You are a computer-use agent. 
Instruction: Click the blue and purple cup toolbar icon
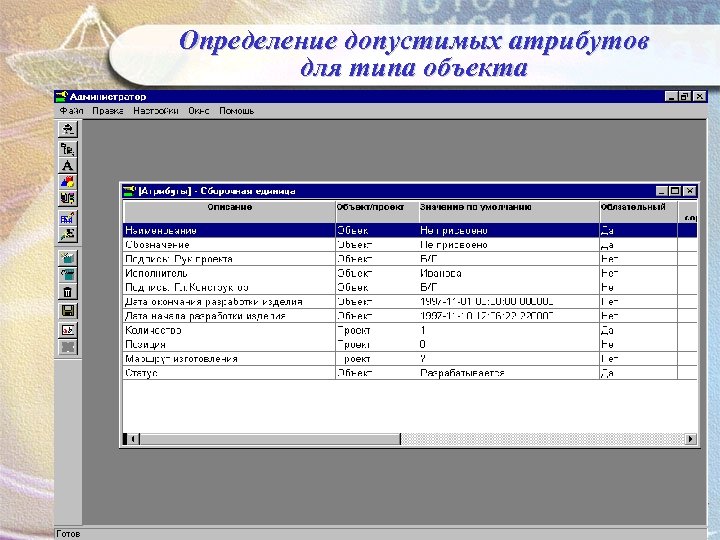click(68, 198)
